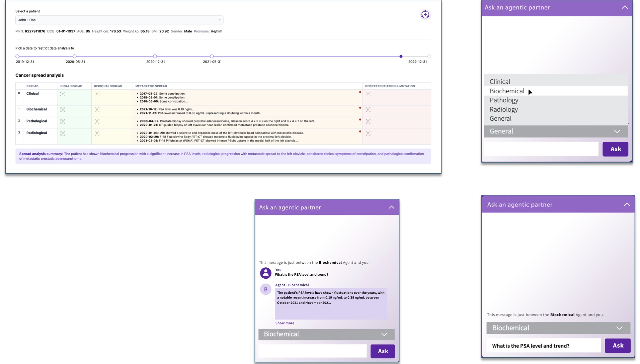Click Radiological row dedifferentiation expand icon
640x364 pixels.
368,133
